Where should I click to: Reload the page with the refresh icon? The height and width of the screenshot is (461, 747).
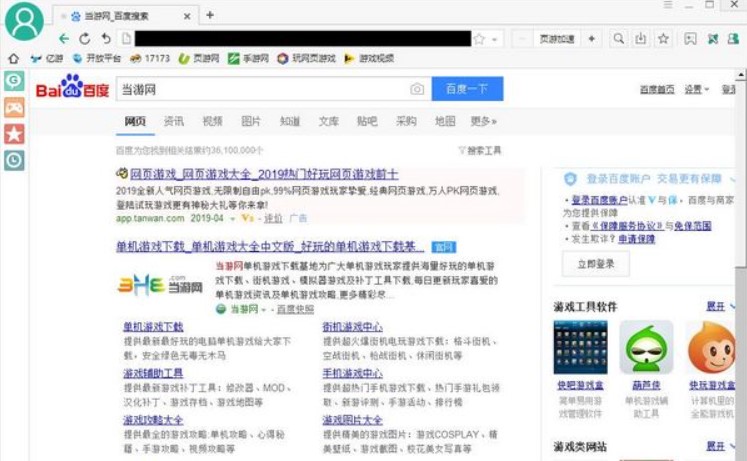(x=84, y=39)
